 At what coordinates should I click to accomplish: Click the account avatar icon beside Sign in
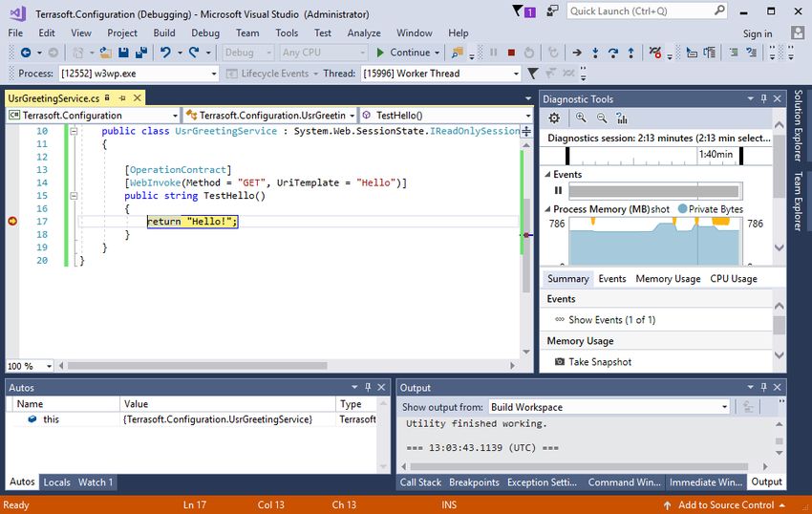tap(798, 32)
